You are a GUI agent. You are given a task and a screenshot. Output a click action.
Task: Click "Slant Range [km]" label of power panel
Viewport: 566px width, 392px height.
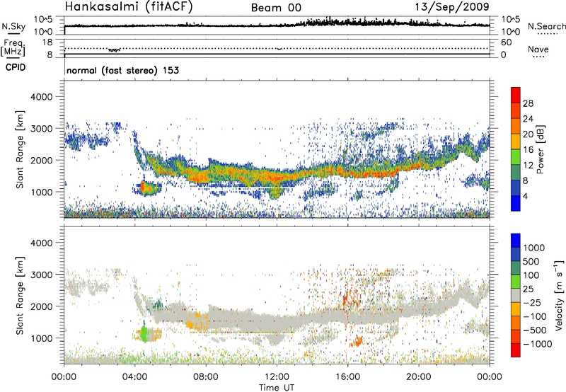coord(20,149)
